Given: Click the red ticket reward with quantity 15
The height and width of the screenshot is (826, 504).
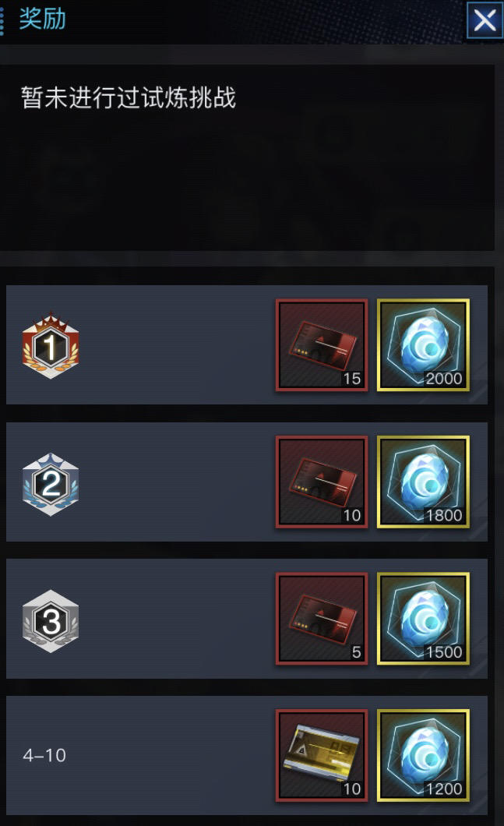Looking at the screenshot, I should [x=322, y=345].
